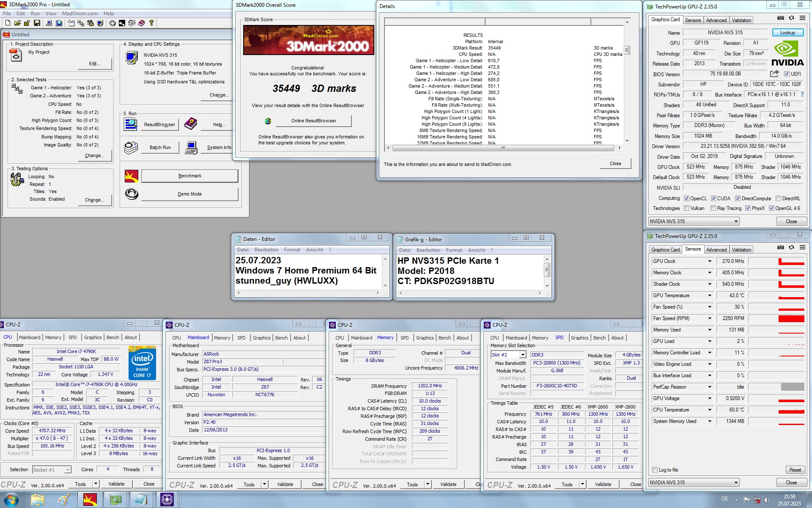Expand the Fan Speed (RPM) sensor dropdown
The image size is (812, 508).
(710, 318)
